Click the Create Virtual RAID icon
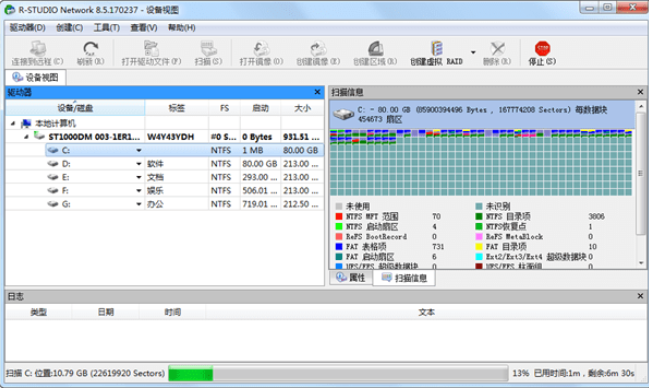The height and width of the screenshot is (388, 649). [437, 49]
